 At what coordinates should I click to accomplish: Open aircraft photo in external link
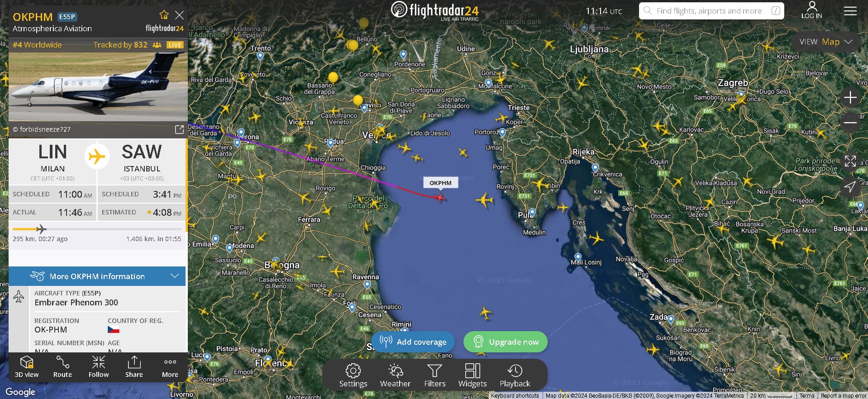(179, 130)
